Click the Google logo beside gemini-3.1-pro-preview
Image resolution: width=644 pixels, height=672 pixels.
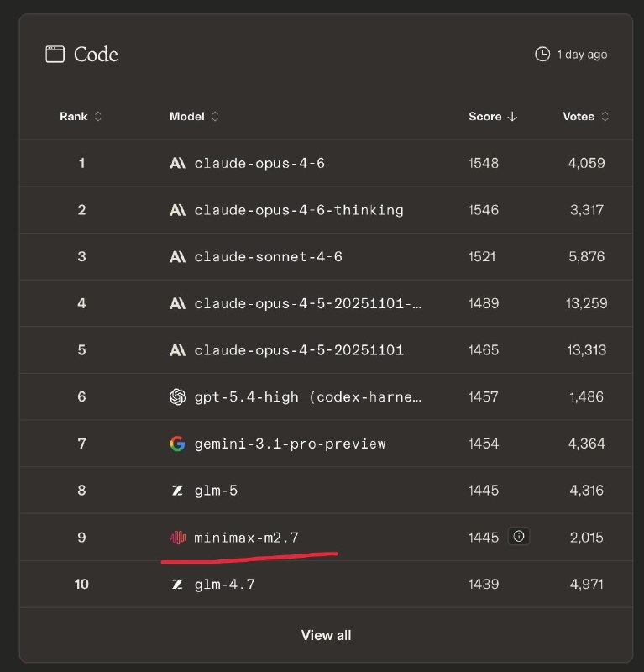(177, 444)
